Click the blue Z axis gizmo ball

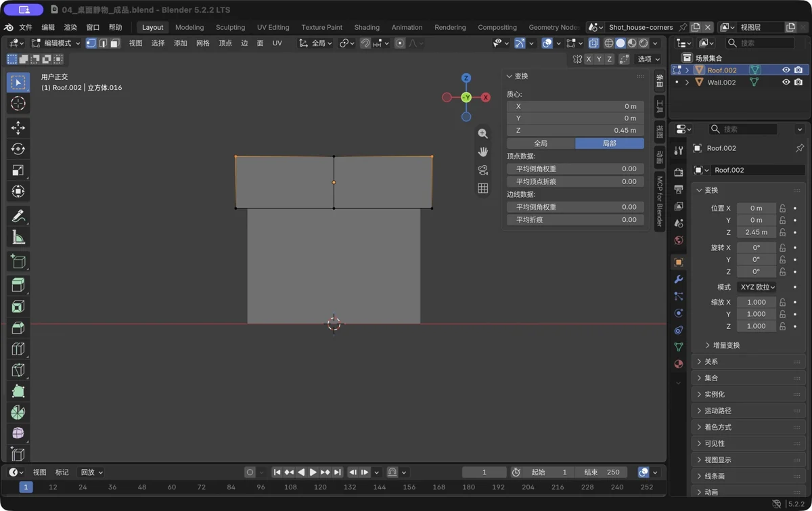pos(466,79)
